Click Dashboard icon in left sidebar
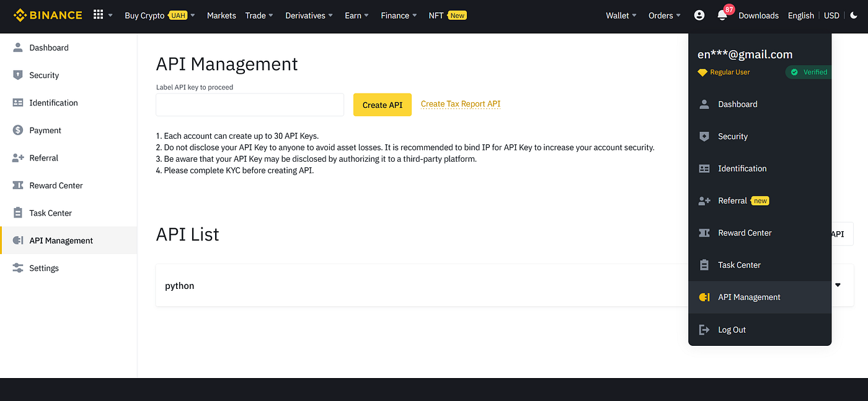This screenshot has height=401, width=868. pyautogui.click(x=18, y=48)
